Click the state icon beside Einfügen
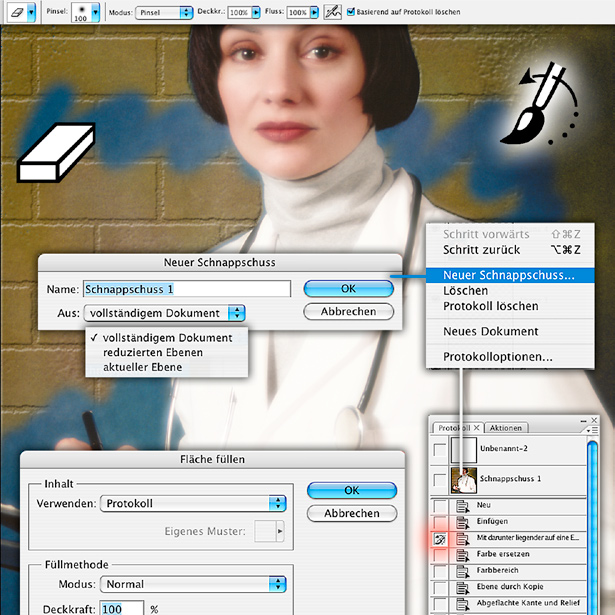This screenshot has width=615, height=615. (463, 522)
